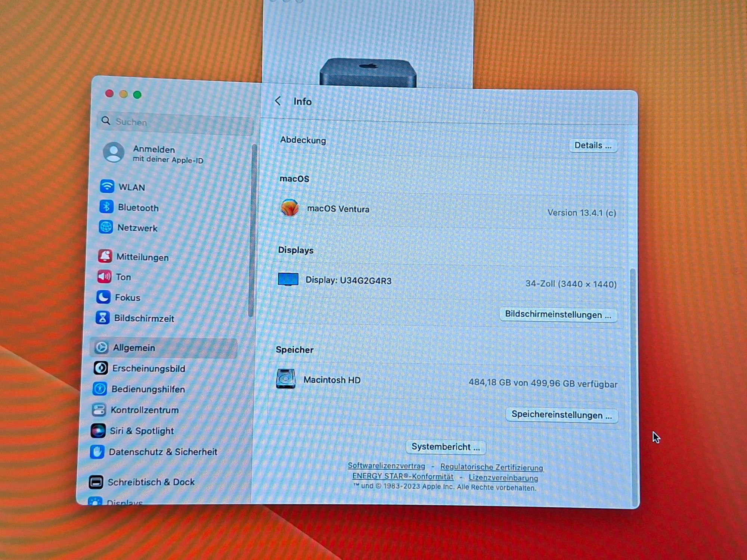Click the Abdeckung Details button

(x=592, y=145)
